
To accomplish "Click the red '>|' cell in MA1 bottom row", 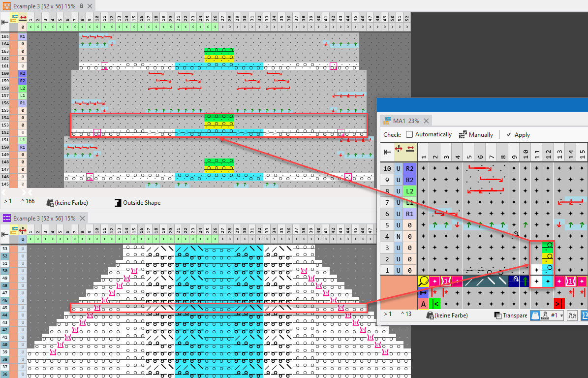I will click(558, 303).
